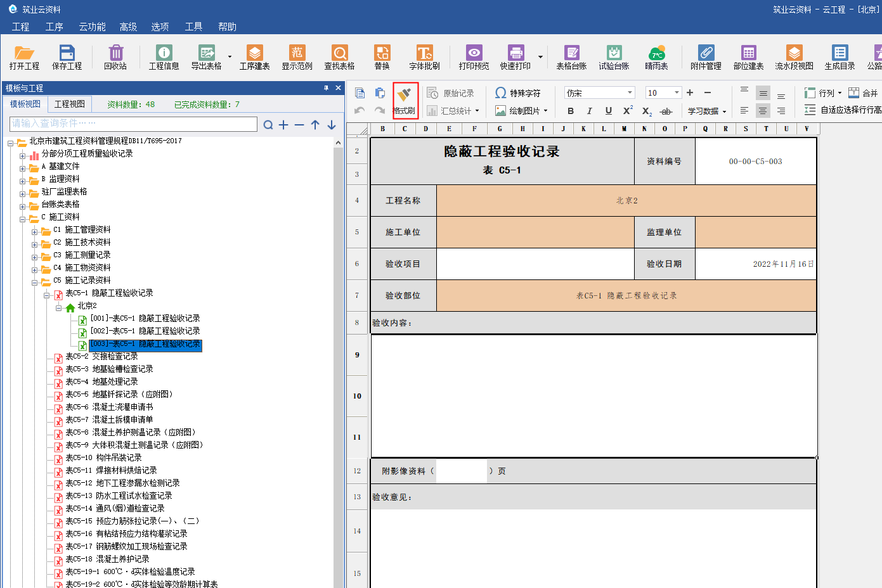The width and height of the screenshot is (882, 588).
Task: Switch to the 工程视图 tab
Action: point(70,104)
